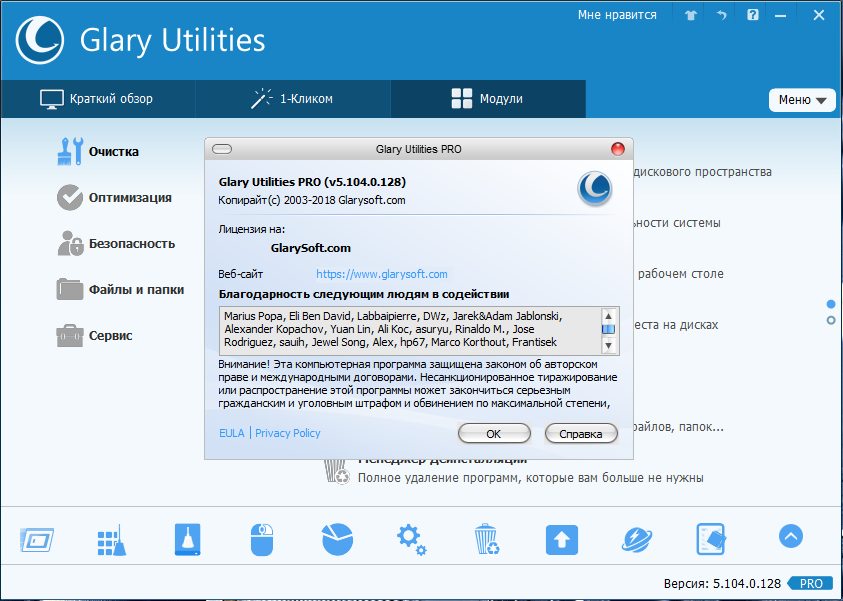Select the Сервис category
The width and height of the screenshot is (843, 601).
click(95, 335)
